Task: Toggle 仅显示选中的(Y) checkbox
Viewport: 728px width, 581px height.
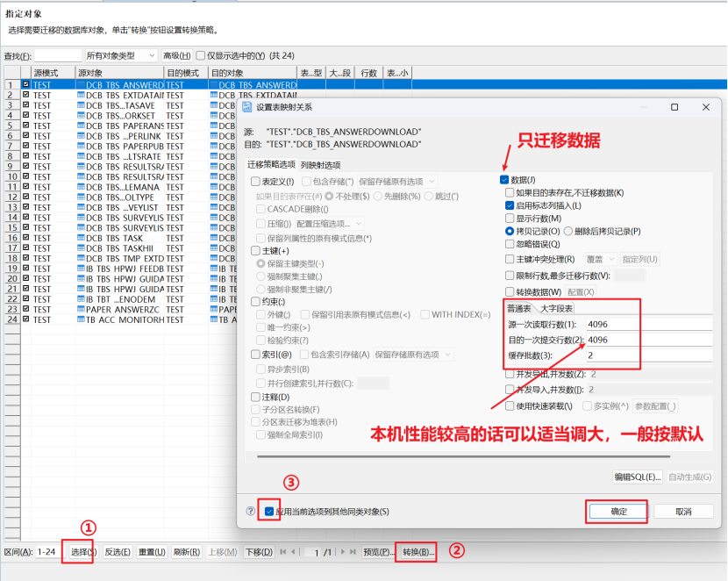Action: (x=201, y=56)
